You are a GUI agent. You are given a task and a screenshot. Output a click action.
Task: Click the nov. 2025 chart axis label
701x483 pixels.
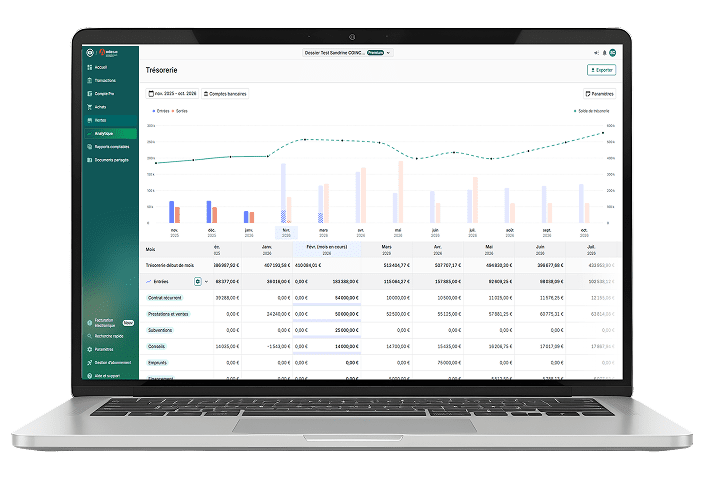[174, 233]
